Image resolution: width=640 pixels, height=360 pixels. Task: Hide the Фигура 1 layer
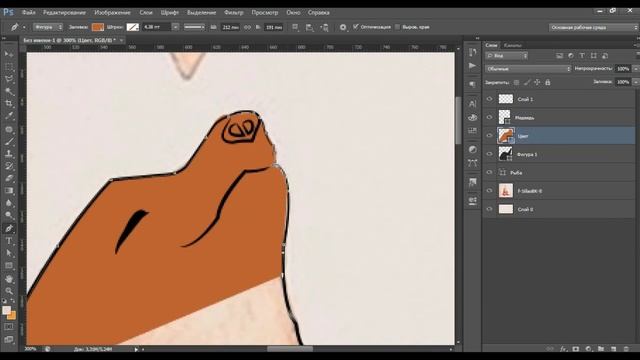click(489, 154)
